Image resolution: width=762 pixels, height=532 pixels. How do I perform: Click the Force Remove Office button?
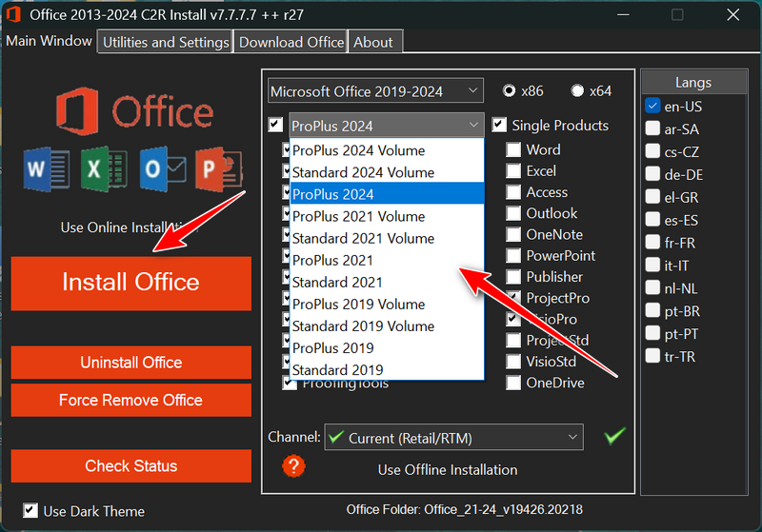point(131,400)
